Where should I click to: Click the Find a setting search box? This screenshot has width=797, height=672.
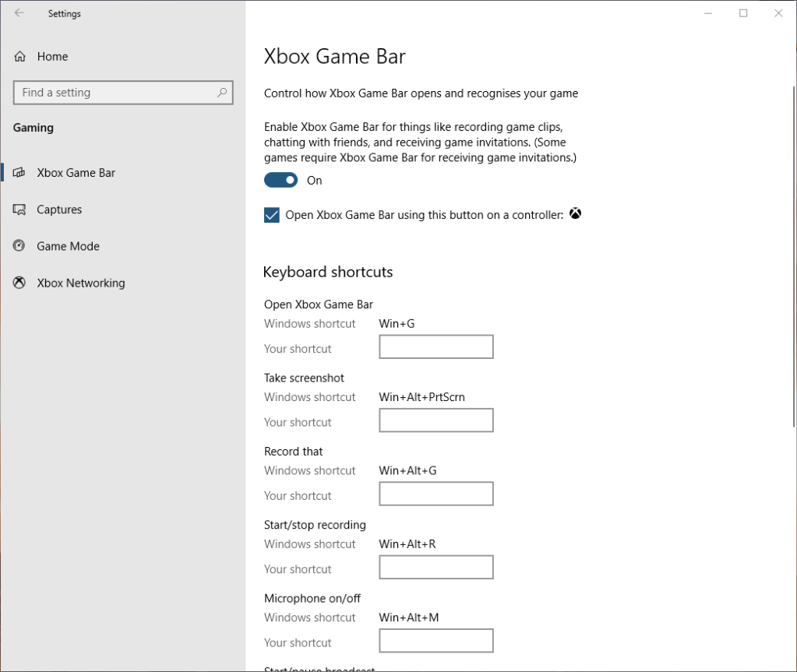[117, 93]
